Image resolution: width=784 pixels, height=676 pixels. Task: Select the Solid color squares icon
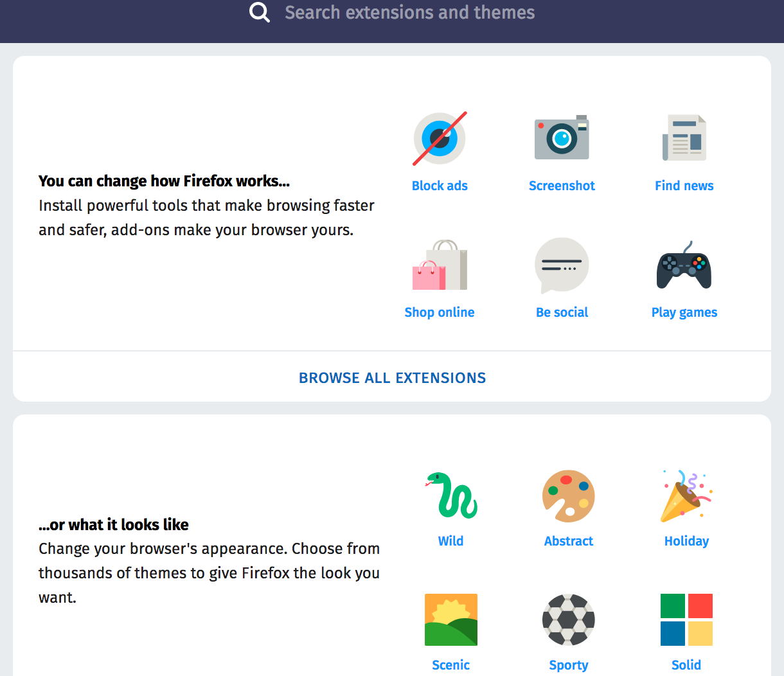[686, 619]
